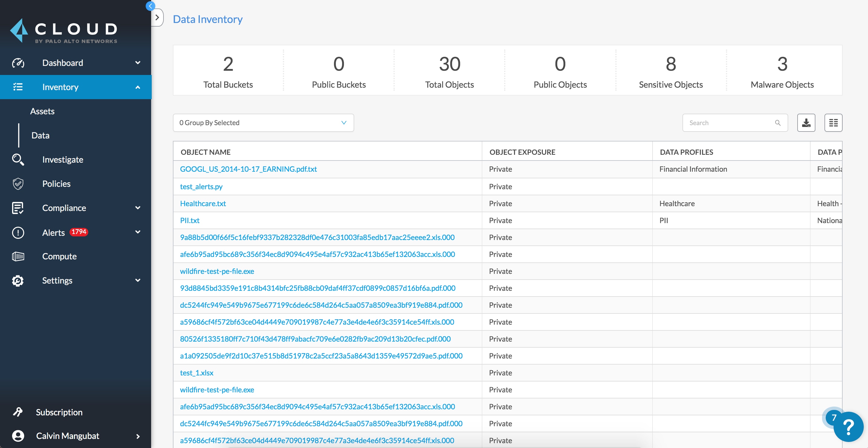Click inside the Search field

[x=724, y=123]
